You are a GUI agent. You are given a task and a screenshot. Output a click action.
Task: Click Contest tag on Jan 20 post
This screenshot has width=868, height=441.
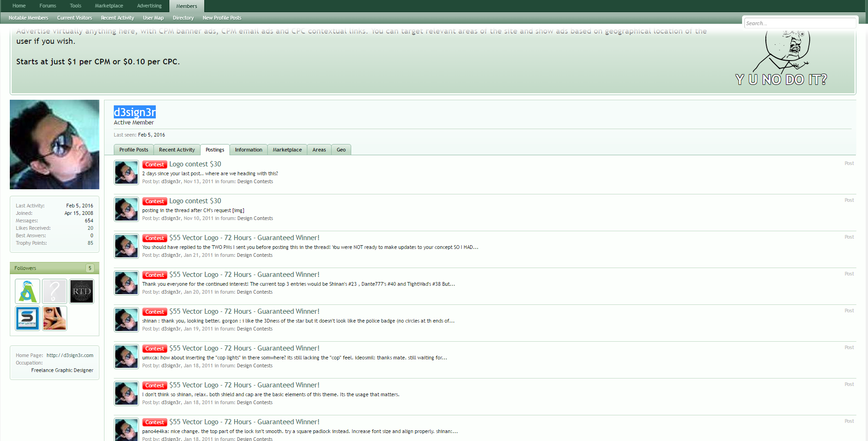click(154, 275)
